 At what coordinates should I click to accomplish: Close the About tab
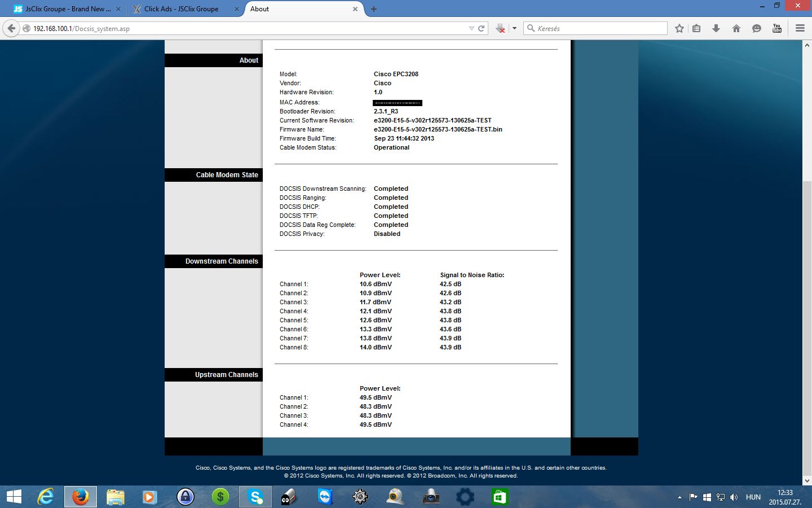coord(355,9)
